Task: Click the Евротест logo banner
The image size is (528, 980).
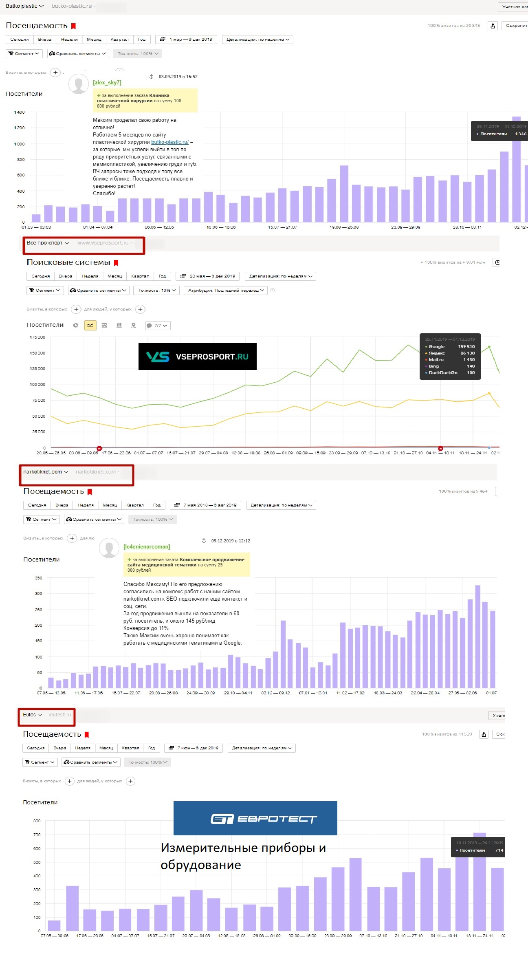Action: (x=255, y=818)
